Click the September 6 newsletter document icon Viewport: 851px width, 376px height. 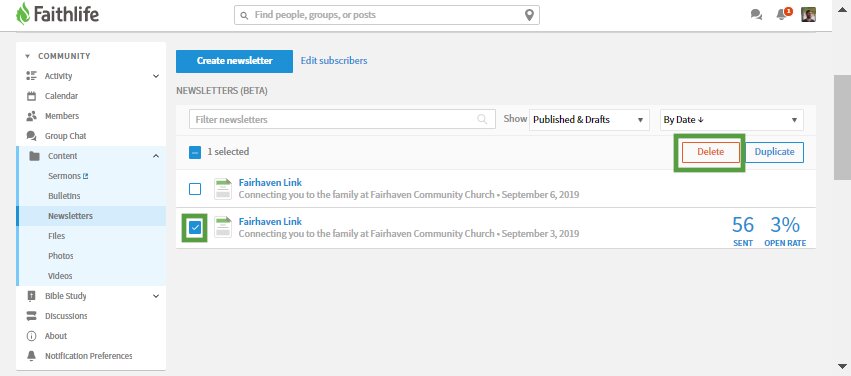tap(223, 189)
